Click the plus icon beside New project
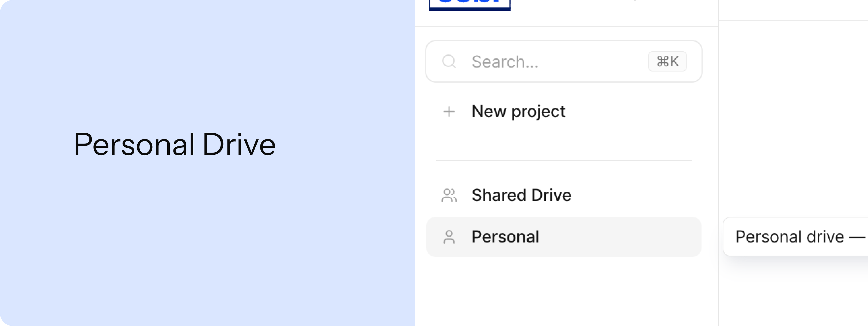The width and height of the screenshot is (868, 326). [449, 112]
